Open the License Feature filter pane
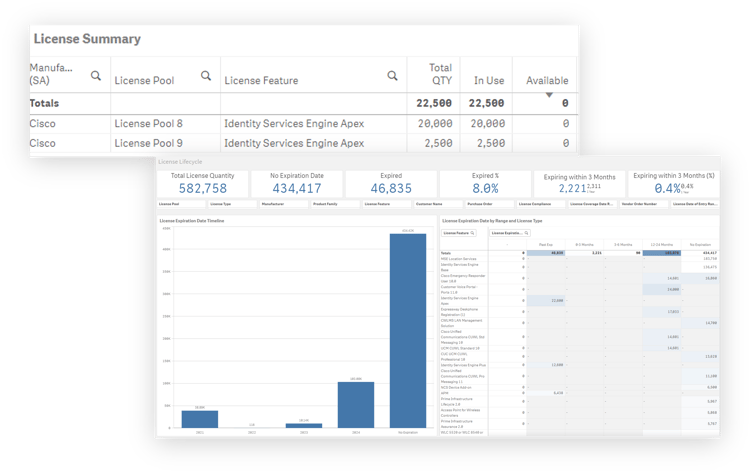750x472 pixels. point(387,204)
